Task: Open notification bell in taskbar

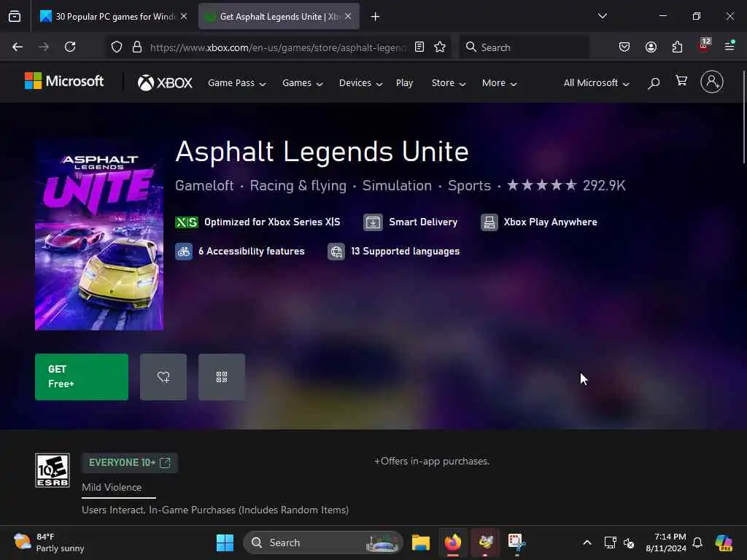Action: [x=697, y=542]
